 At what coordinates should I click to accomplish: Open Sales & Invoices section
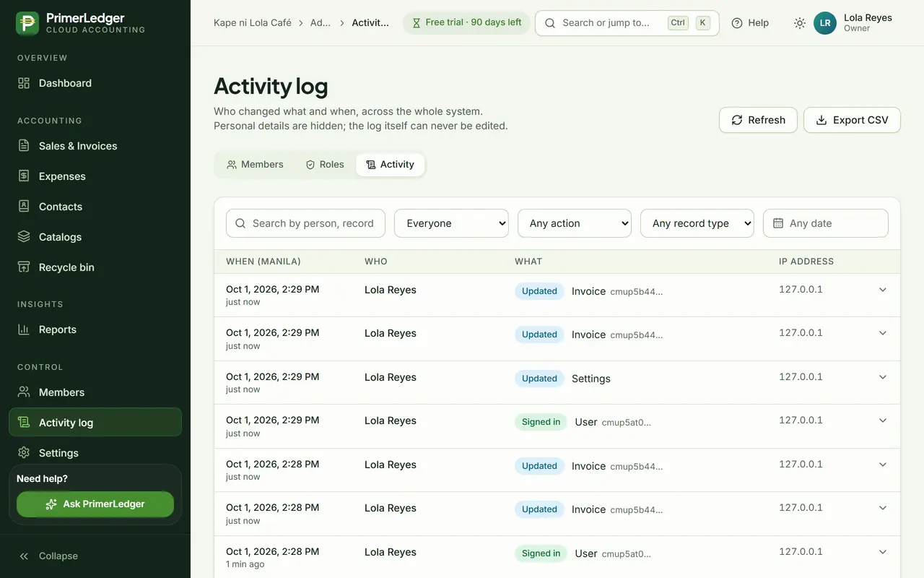(95, 146)
